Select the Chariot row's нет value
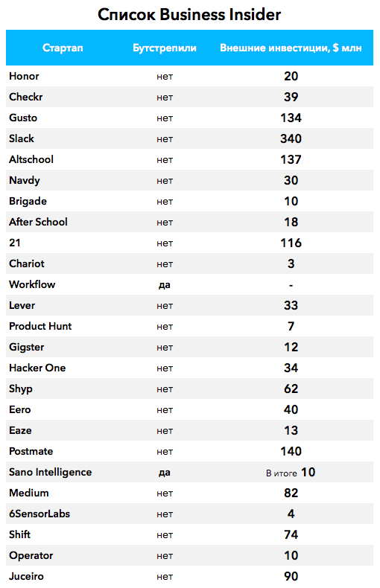The image size is (380, 588). (x=165, y=264)
